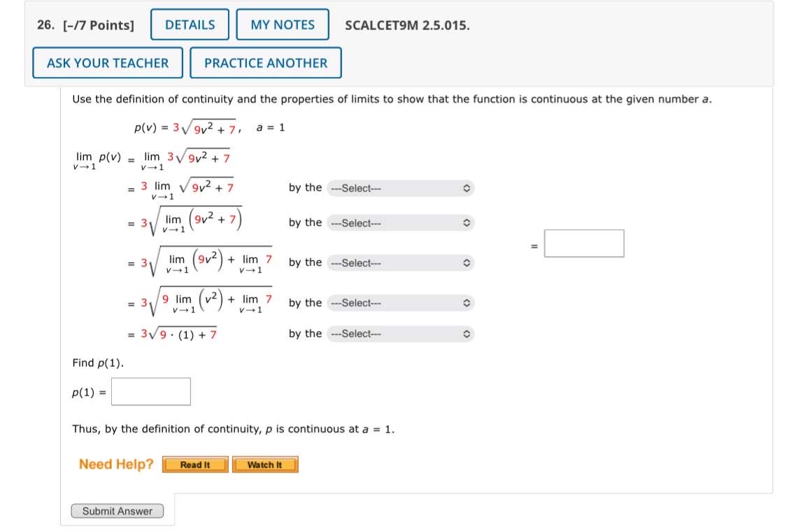Click the chevron icon beside the fourth Select menu
Image resolution: width=787 pixels, height=532 pixels.
(x=468, y=303)
